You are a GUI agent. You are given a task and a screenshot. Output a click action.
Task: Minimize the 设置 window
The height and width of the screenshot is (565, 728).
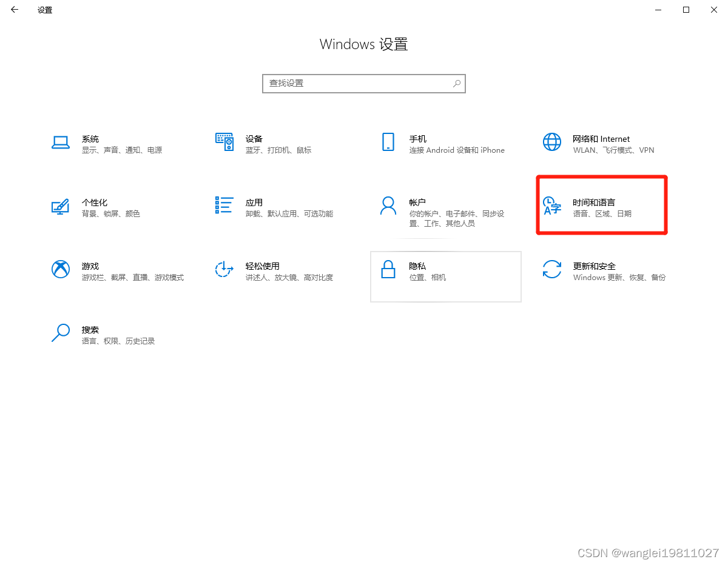pyautogui.click(x=659, y=10)
